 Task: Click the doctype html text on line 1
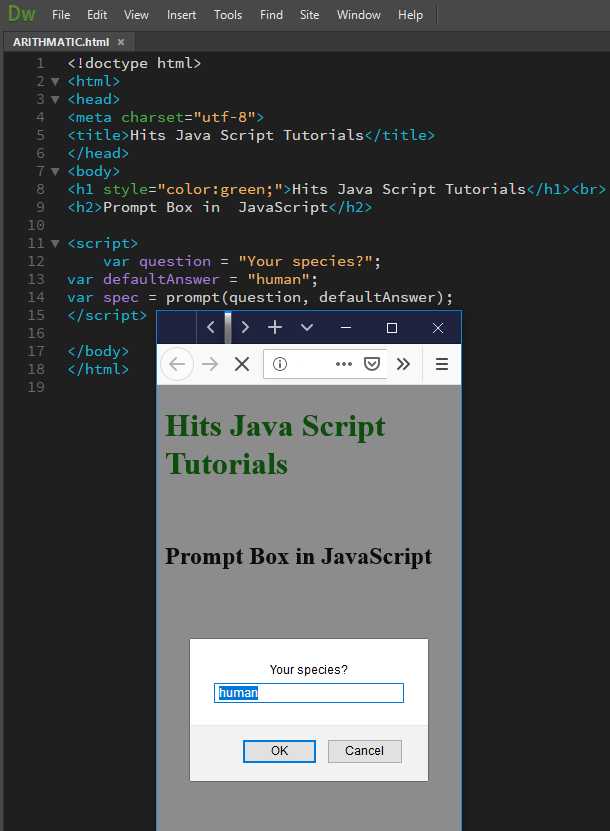click(134, 64)
